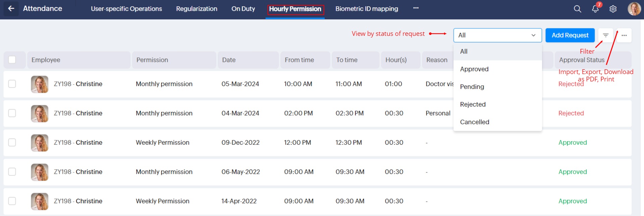Open the settings gear icon
This screenshot has height=216, width=644.
point(613,9)
